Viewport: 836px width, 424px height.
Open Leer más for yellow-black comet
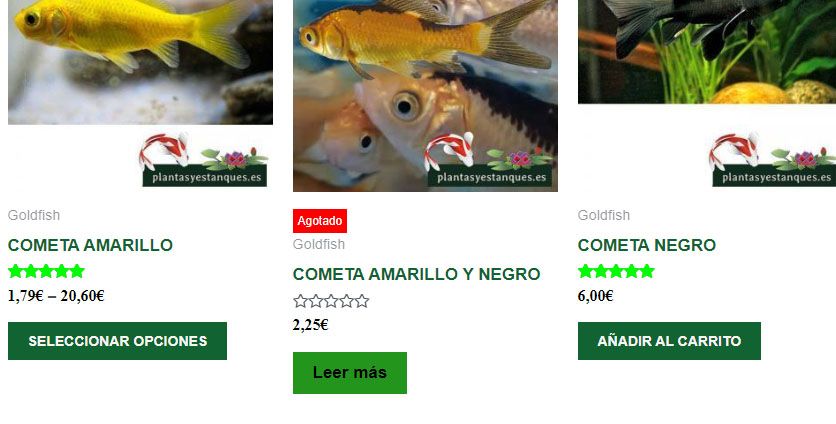tap(350, 373)
